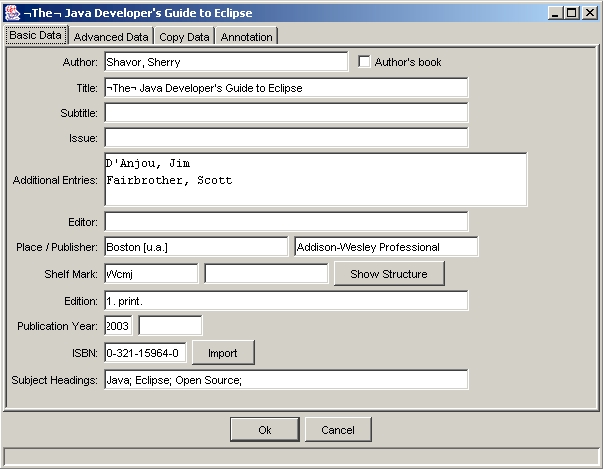Click the Additional Entries text area
The height and width of the screenshot is (469, 603).
pos(316,179)
